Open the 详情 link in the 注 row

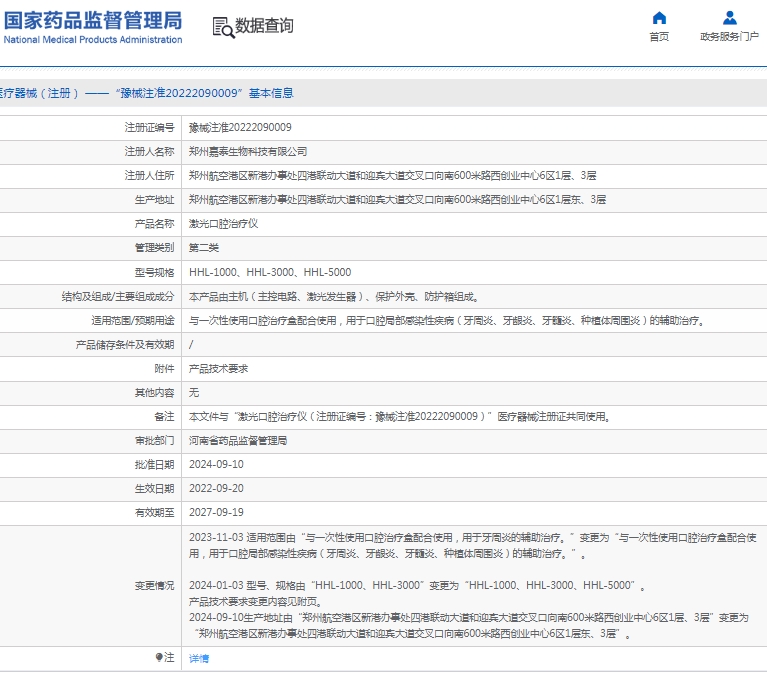pyautogui.click(x=199, y=658)
